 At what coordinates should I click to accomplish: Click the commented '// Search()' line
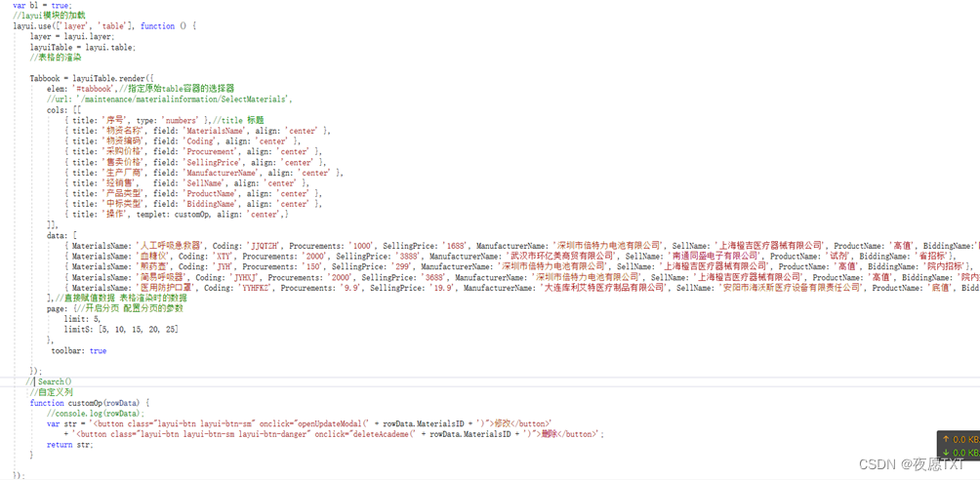click(x=49, y=381)
